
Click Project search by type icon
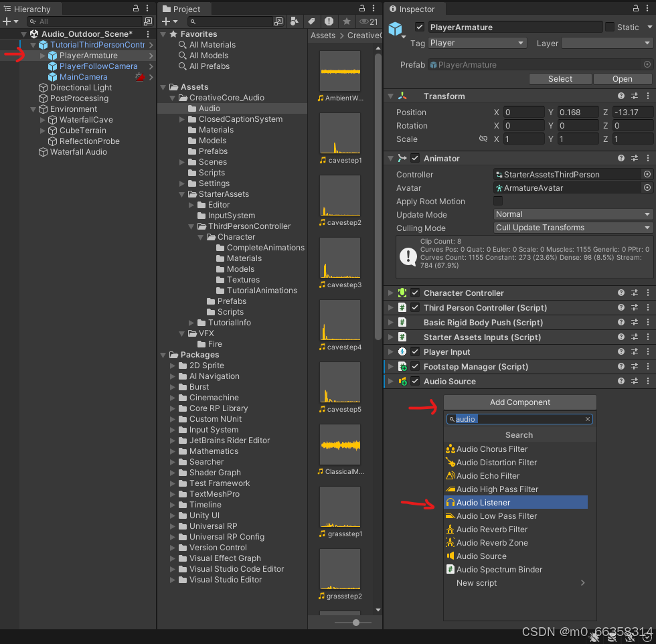[x=295, y=21]
